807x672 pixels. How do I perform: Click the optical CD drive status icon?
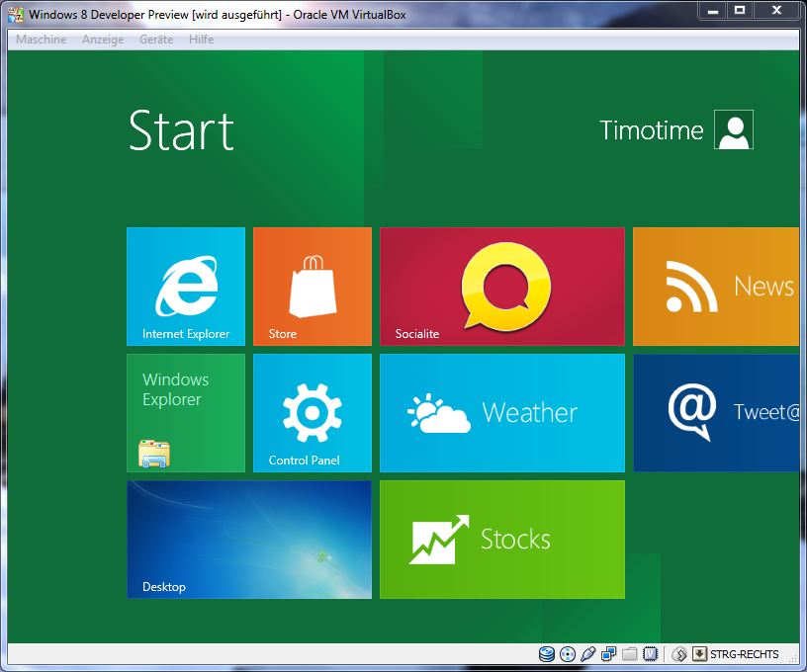coord(567,654)
